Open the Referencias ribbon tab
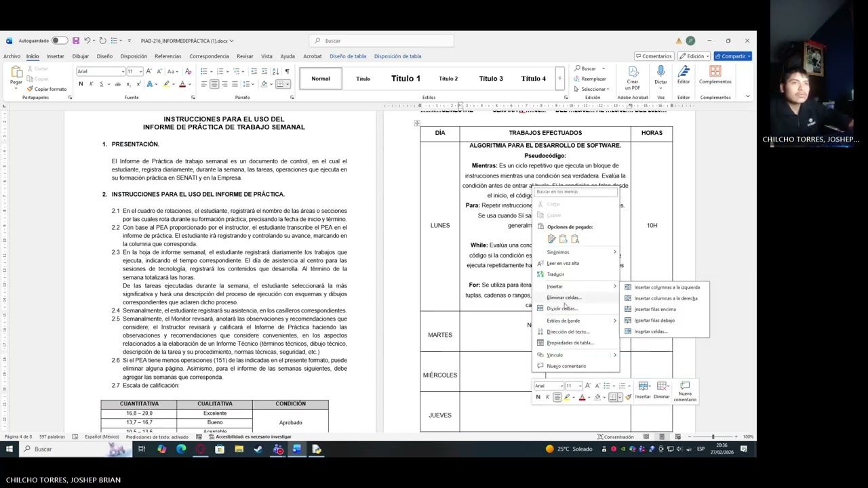The image size is (868, 488). click(x=167, y=56)
